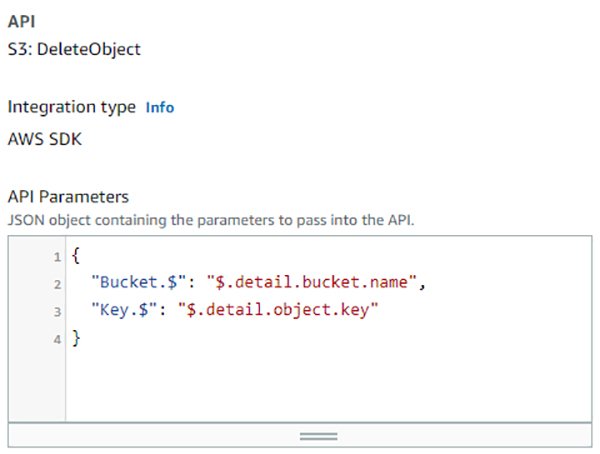The height and width of the screenshot is (454, 600).
Task: Click line number 3 in gutter
Action: (x=58, y=312)
